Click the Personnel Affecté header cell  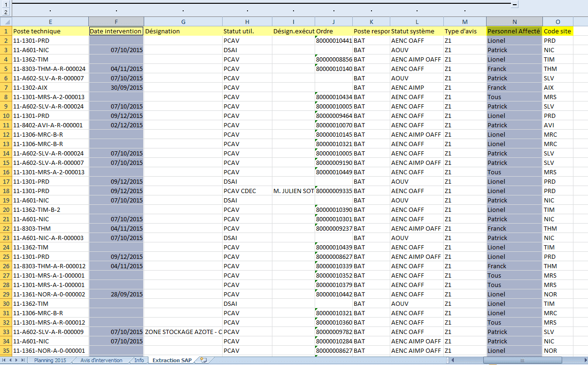click(x=514, y=31)
